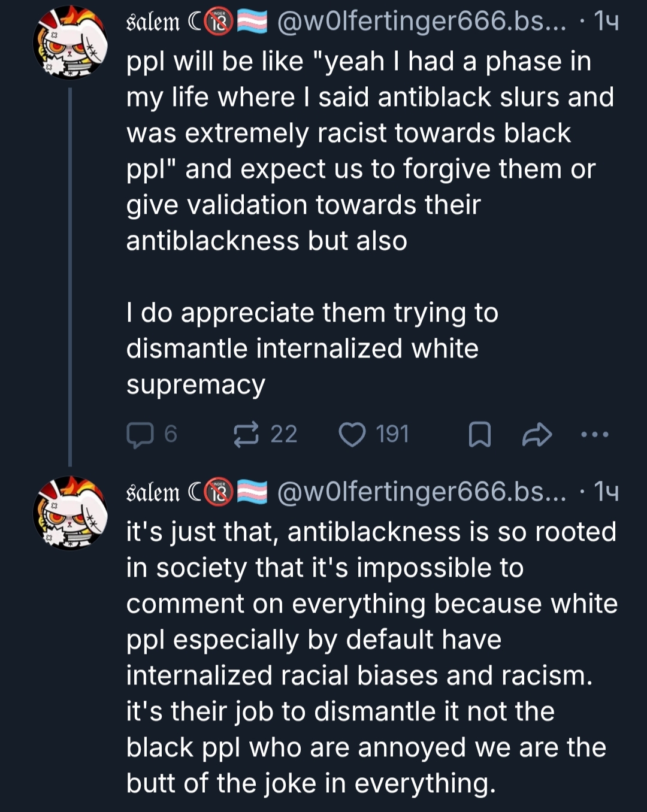Viewport: 647px width, 812px height.
Task: Open the second post's text body
Action: point(371,658)
